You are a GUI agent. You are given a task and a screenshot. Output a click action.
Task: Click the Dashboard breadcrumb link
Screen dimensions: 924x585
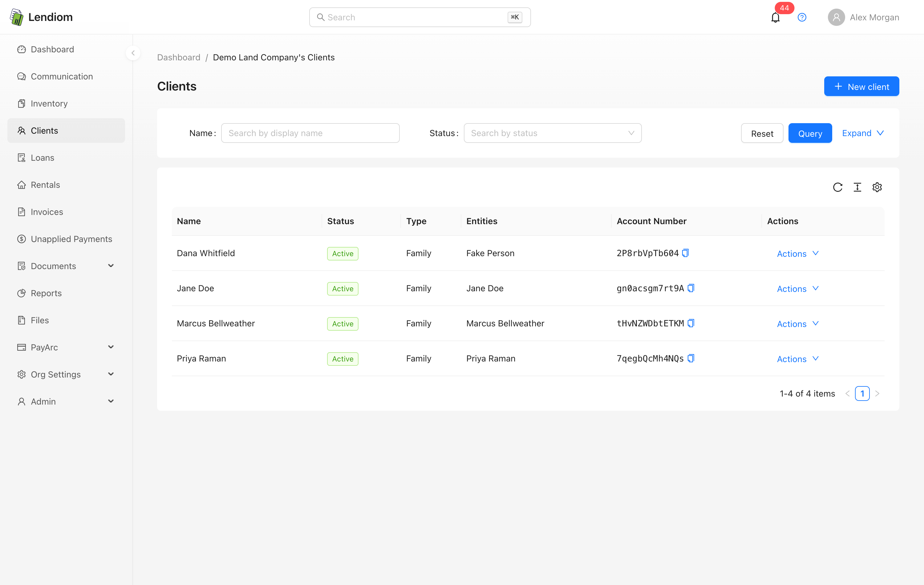click(179, 57)
